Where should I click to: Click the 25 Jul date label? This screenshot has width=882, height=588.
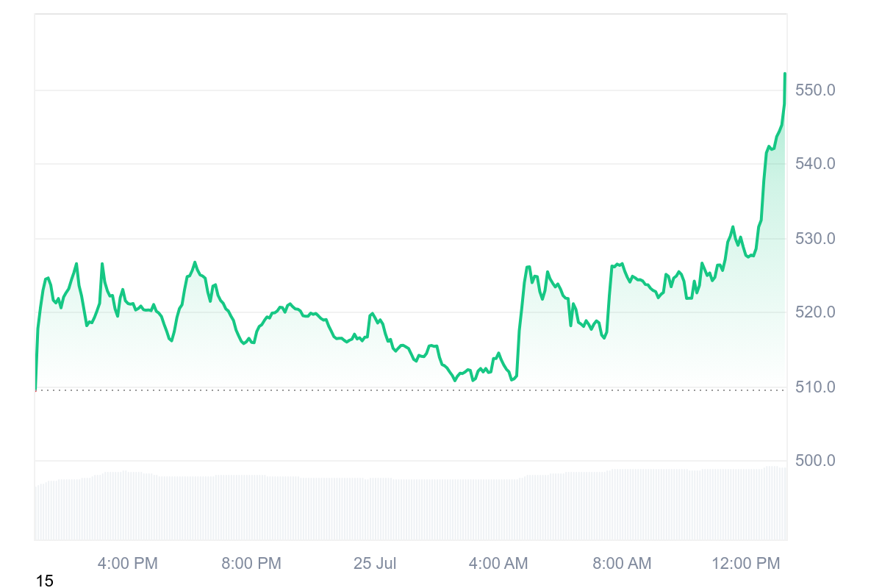point(375,564)
